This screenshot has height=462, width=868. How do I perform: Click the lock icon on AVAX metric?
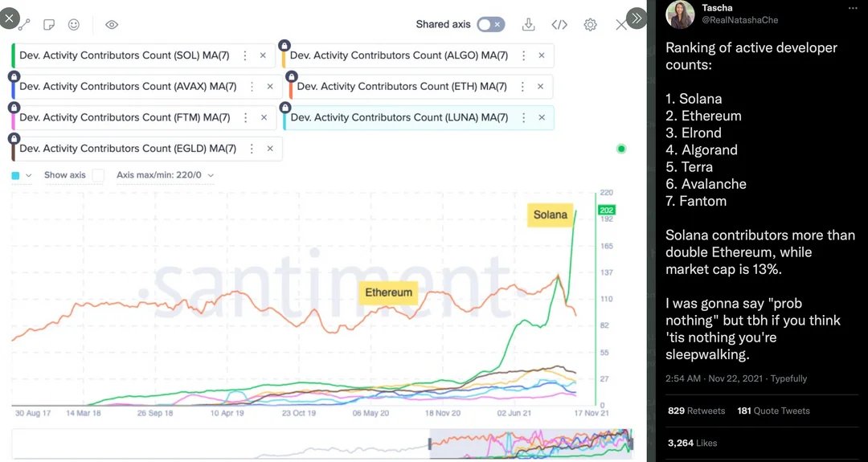click(14, 76)
